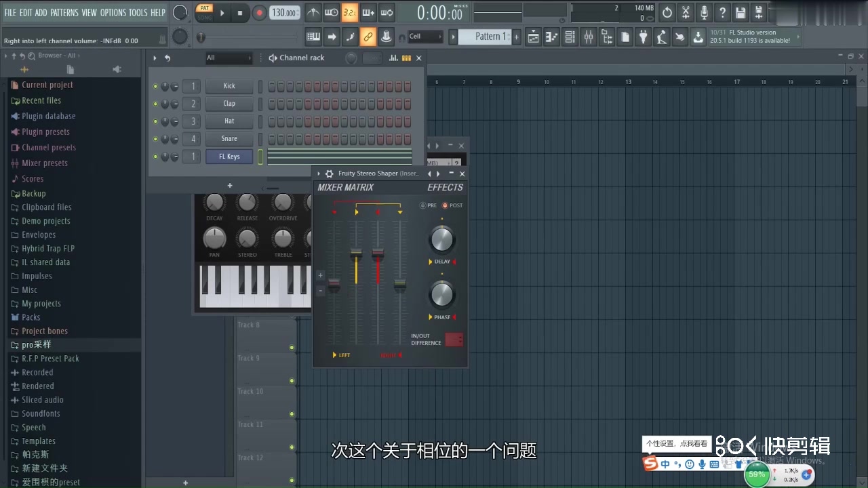Expand the Channel rack menu arrow
This screenshot has height=488, width=868.
155,58
